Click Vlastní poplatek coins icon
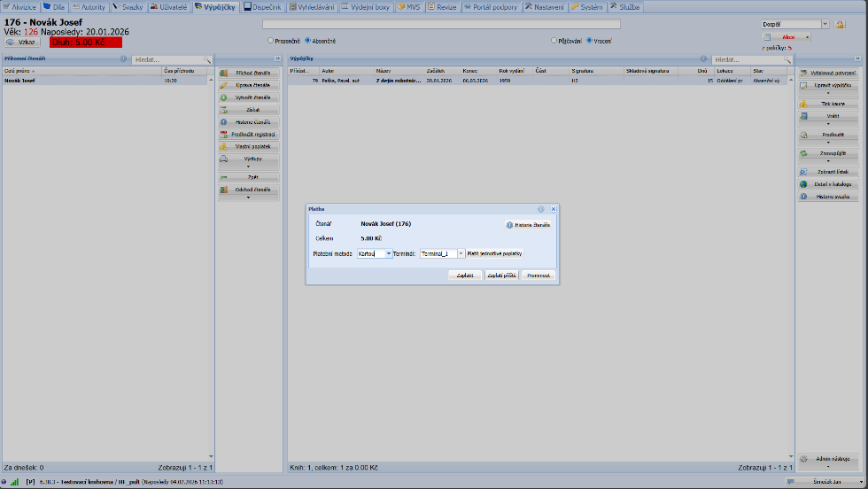 (x=224, y=146)
